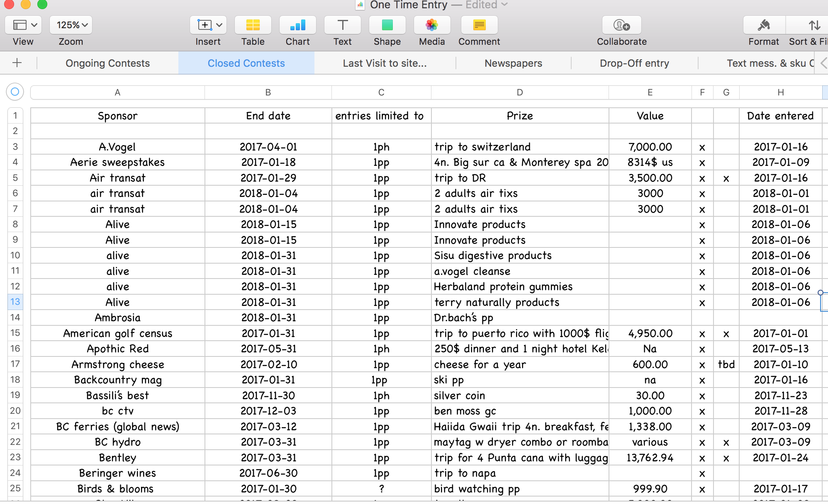Image resolution: width=828 pixels, height=504 pixels.
Task: Select the 13,762.94 value cell
Action: (650, 458)
